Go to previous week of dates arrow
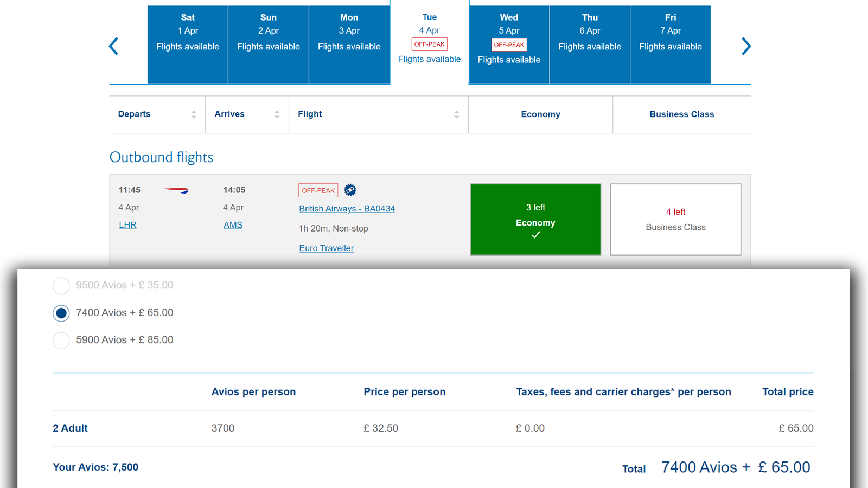This screenshot has width=868, height=488. click(x=113, y=46)
